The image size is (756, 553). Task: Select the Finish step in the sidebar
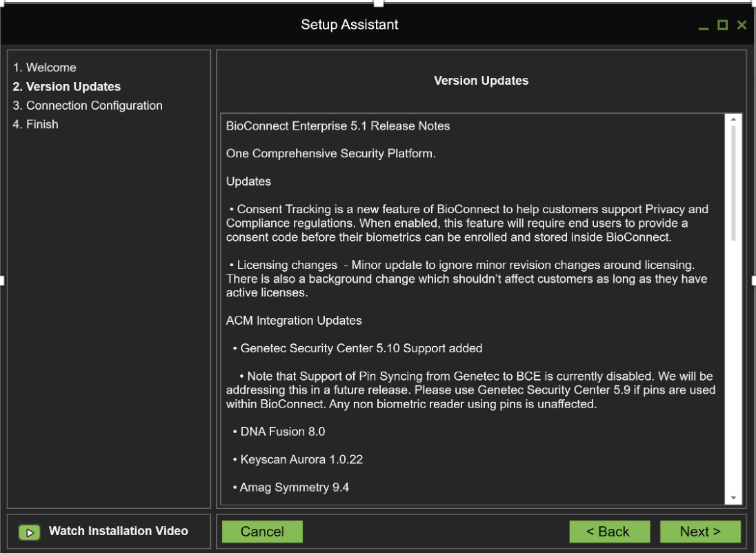point(35,124)
